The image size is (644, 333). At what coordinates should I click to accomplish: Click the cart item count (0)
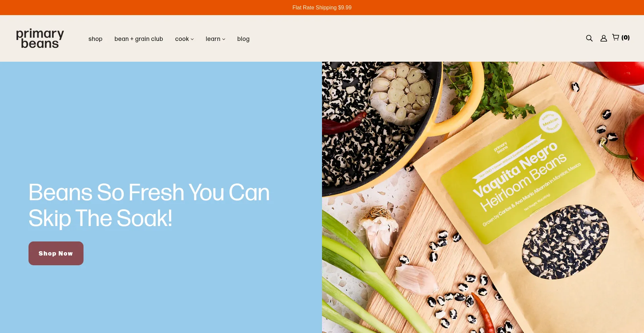pyautogui.click(x=626, y=38)
